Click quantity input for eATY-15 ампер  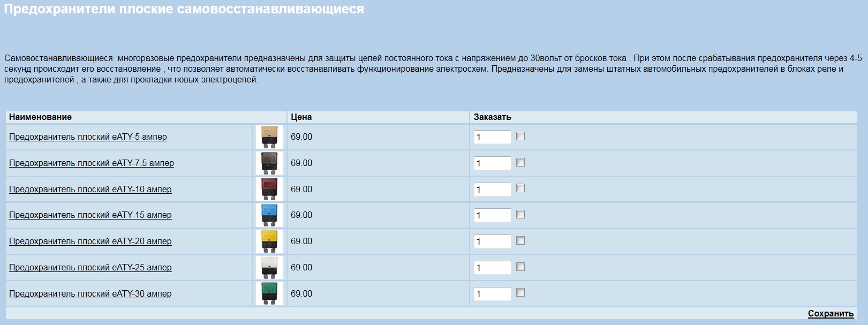click(x=493, y=215)
